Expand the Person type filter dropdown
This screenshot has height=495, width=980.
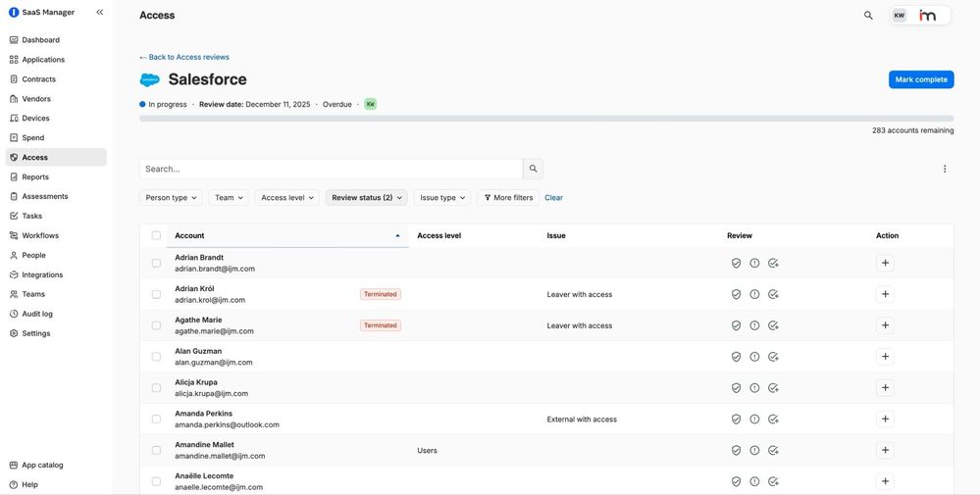point(171,198)
